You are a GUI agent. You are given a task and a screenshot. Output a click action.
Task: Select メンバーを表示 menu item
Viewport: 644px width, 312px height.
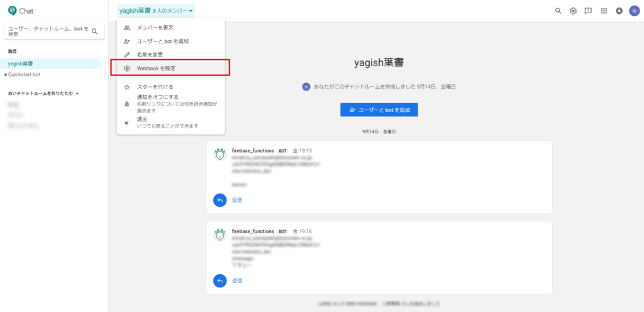pyautogui.click(x=171, y=28)
